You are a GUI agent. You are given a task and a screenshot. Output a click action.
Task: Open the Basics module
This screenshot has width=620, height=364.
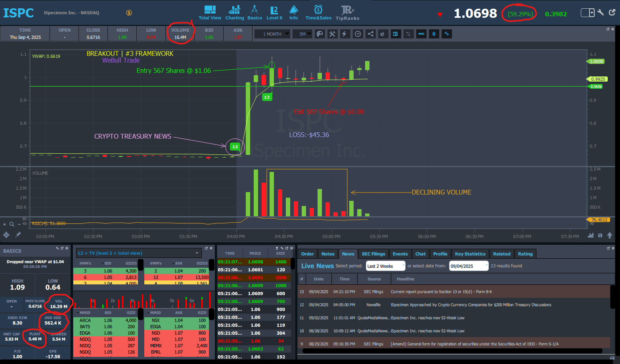tap(255, 13)
